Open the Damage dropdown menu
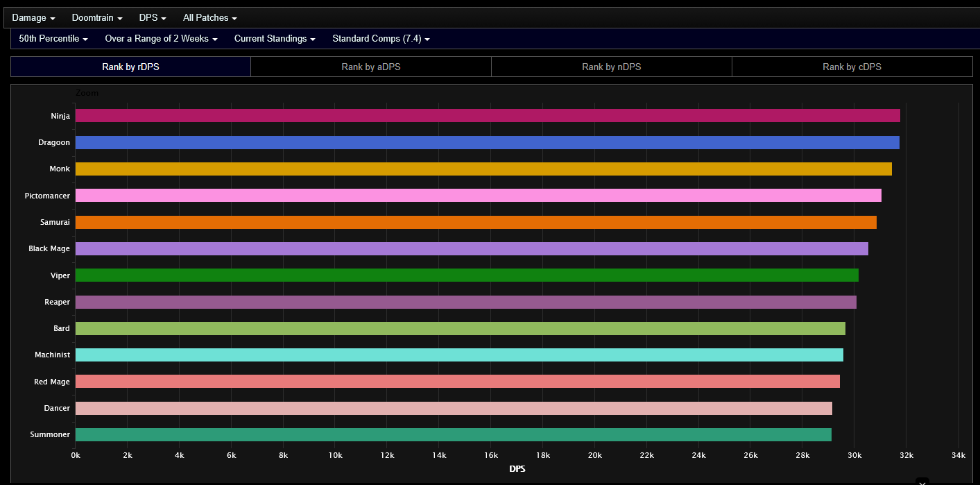Image resolution: width=980 pixels, height=485 pixels. (33, 18)
